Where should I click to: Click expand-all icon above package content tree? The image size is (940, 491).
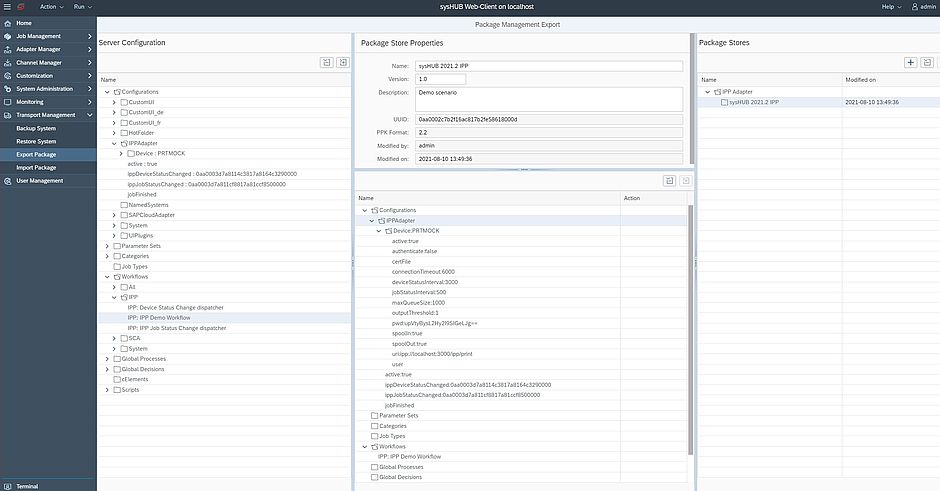point(686,180)
